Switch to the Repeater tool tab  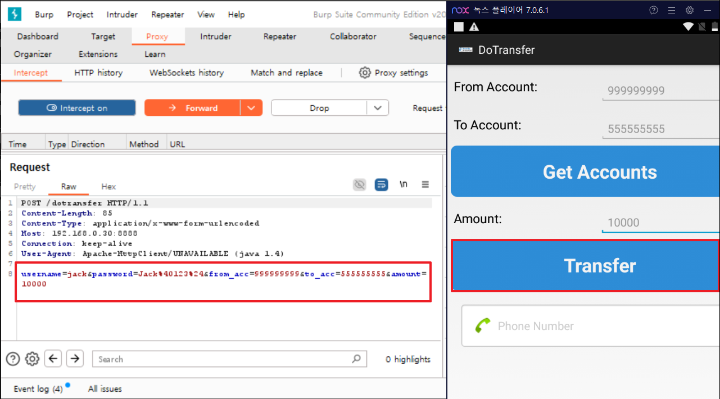point(280,36)
